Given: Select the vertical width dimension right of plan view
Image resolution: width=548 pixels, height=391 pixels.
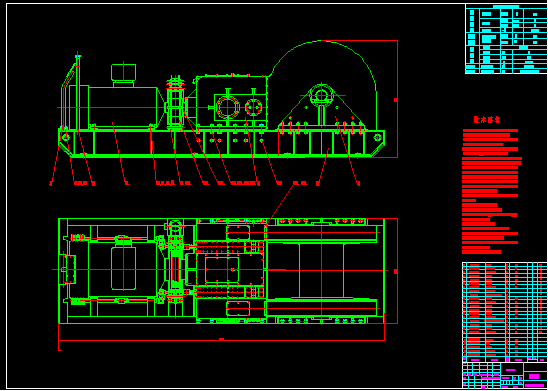Looking at the screenshot, I should click(396, 271).
